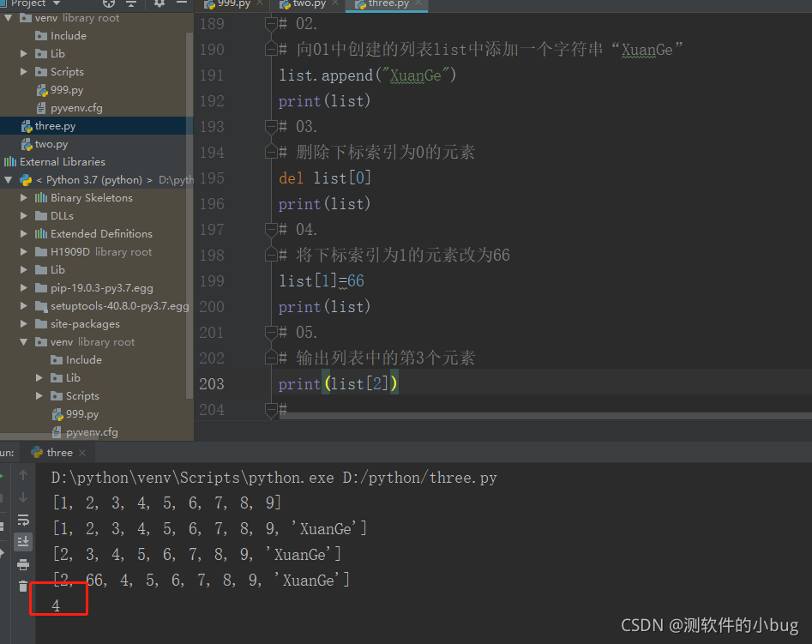Click the two.py file icon in project tree
Viewport: 812px width, 644px height.
click(x=27, y=144)
